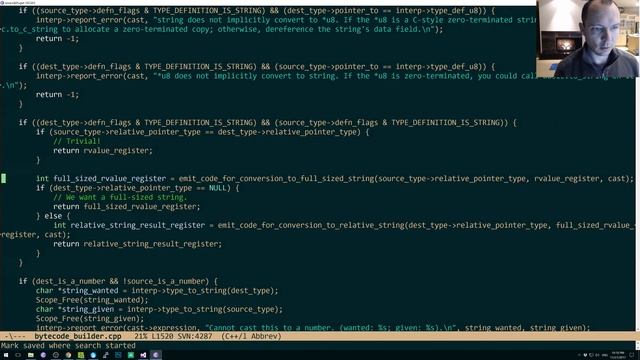Click the taskbar clock and date
The height and width of the screenshot is (360, 640).
pyautogui.click(x=618, y=355)
